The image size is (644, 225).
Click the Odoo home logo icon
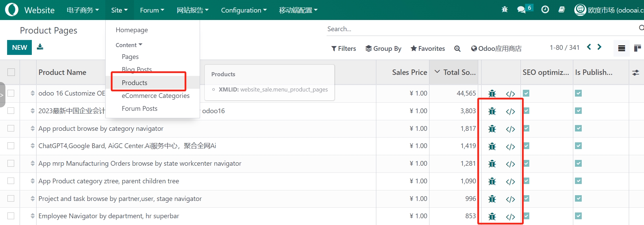click(12, 10)
